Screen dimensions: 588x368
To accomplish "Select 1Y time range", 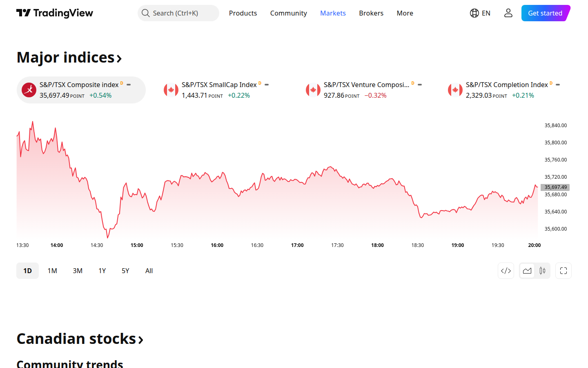I will coord(102,271).
